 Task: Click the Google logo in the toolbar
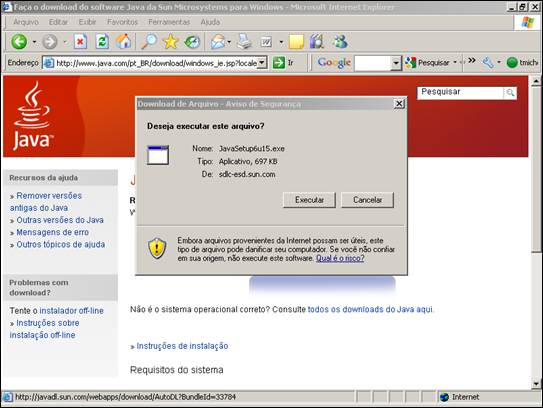point(334,63)
